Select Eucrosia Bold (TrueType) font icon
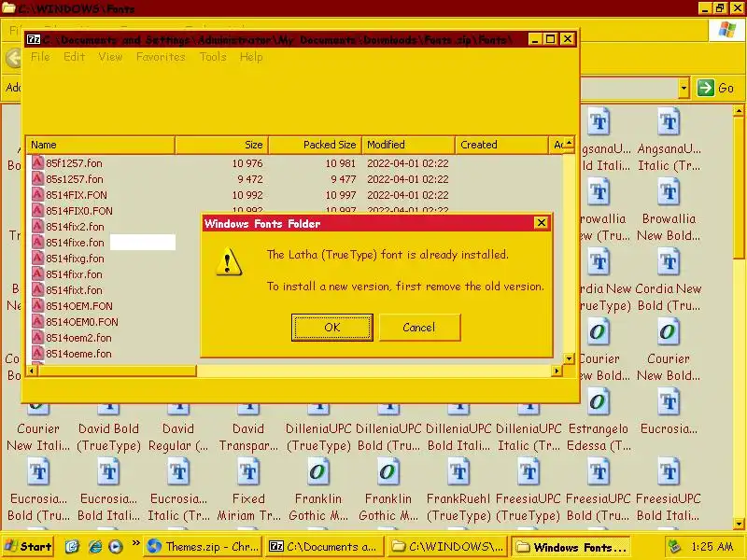Viewport: 747px width, 560px height. [38, 472]
